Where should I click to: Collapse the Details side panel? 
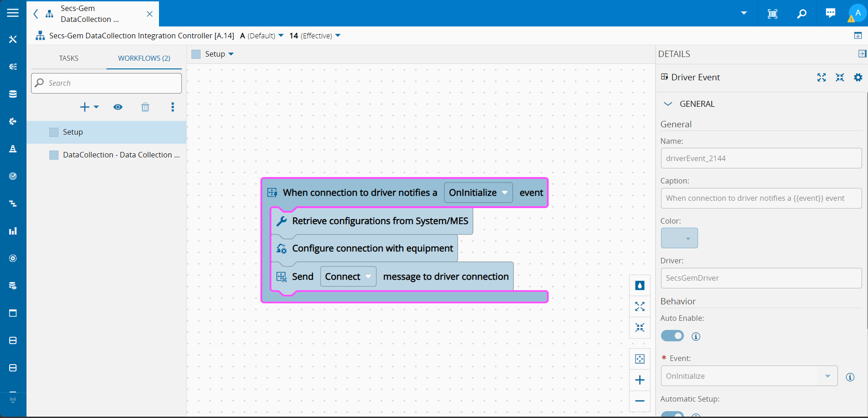862,54
